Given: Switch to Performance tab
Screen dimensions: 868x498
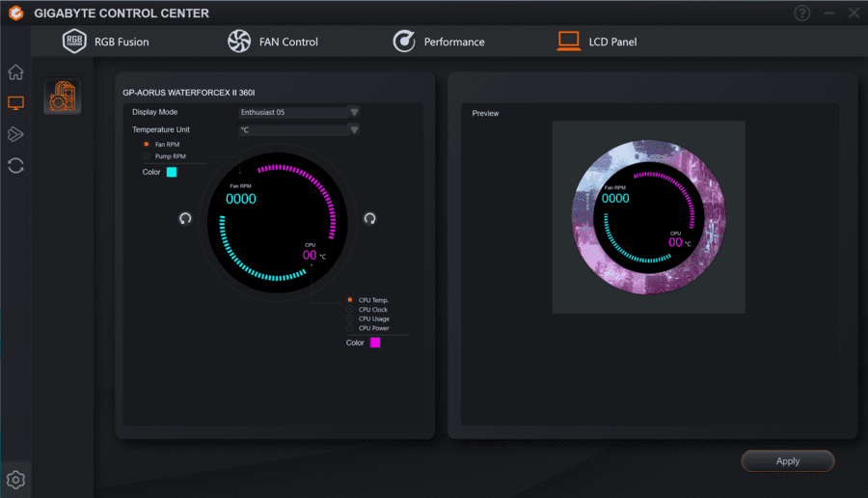Looking at the screenshot, I should coord(439,41).
